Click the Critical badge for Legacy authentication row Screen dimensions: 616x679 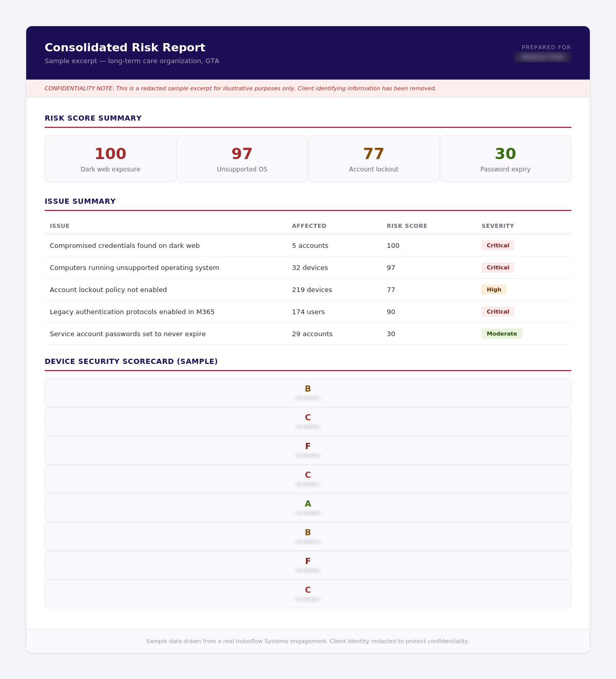point(498,312)
